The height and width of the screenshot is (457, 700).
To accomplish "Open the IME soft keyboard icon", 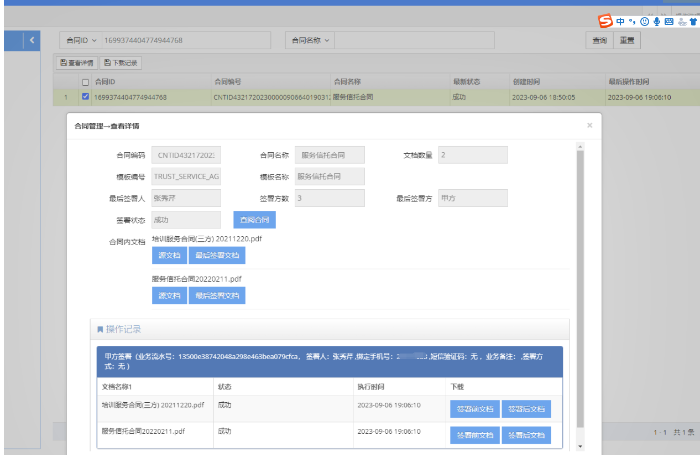I will click(x=668, y=21).
